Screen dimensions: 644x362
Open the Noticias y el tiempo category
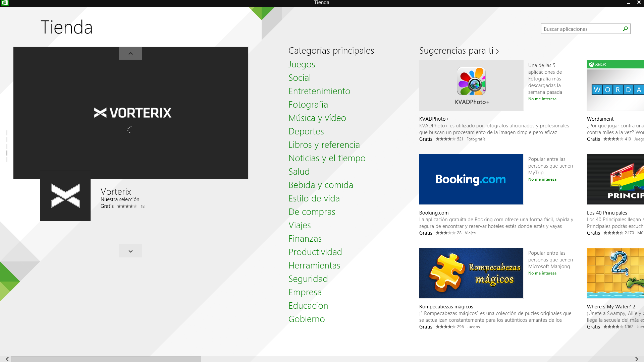click(x=327, y=158)
